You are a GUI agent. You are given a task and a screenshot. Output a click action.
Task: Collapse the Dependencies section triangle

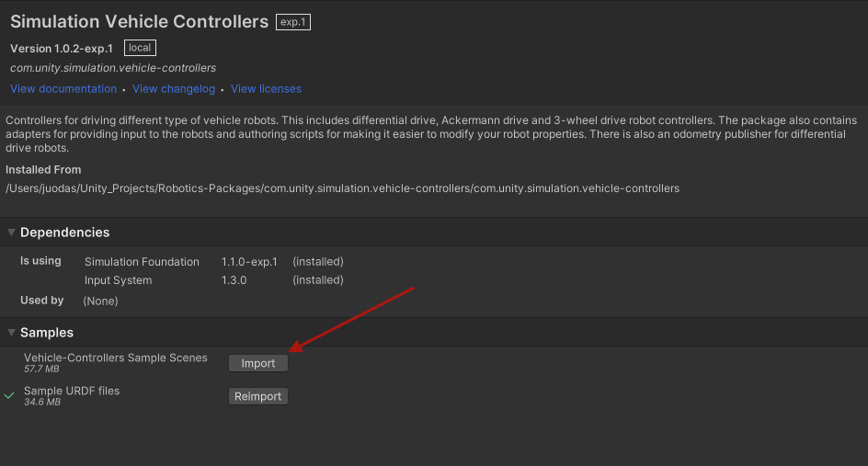click(x=11, y=233)
